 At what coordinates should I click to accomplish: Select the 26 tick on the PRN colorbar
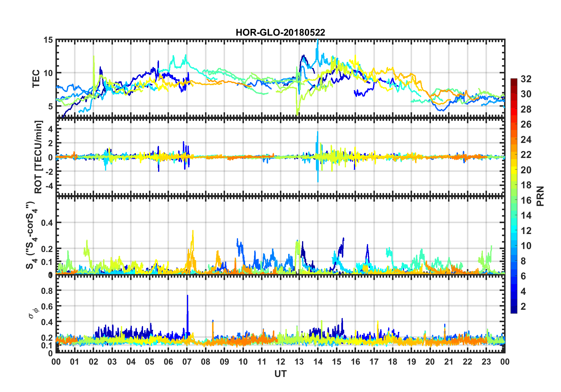click(526, 124)
